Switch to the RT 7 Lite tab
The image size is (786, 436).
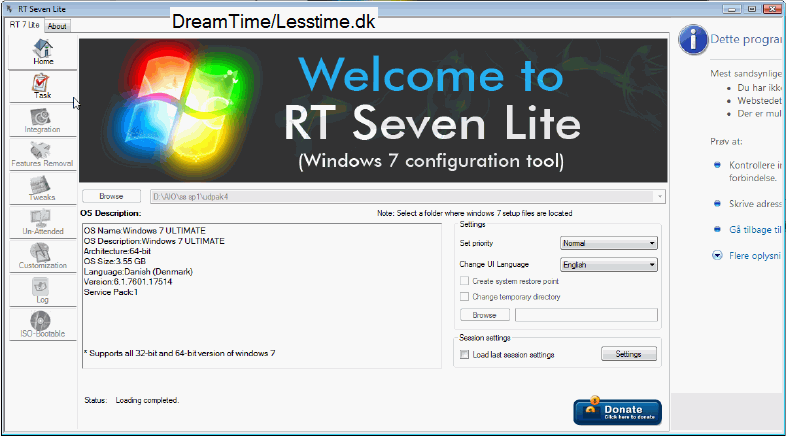click(25, 25)
